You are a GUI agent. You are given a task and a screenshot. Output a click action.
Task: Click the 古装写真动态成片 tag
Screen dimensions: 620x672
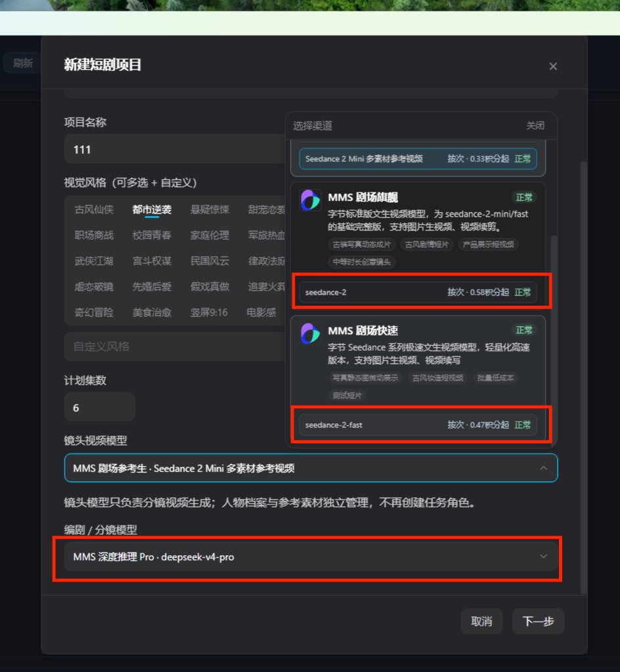point(361,244)
